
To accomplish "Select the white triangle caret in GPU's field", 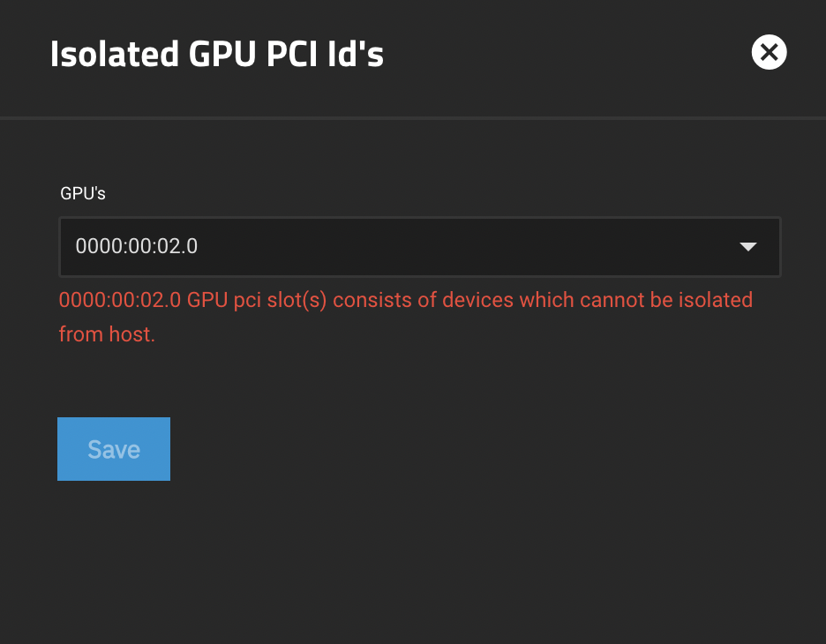I will click(x=748, y=247).
